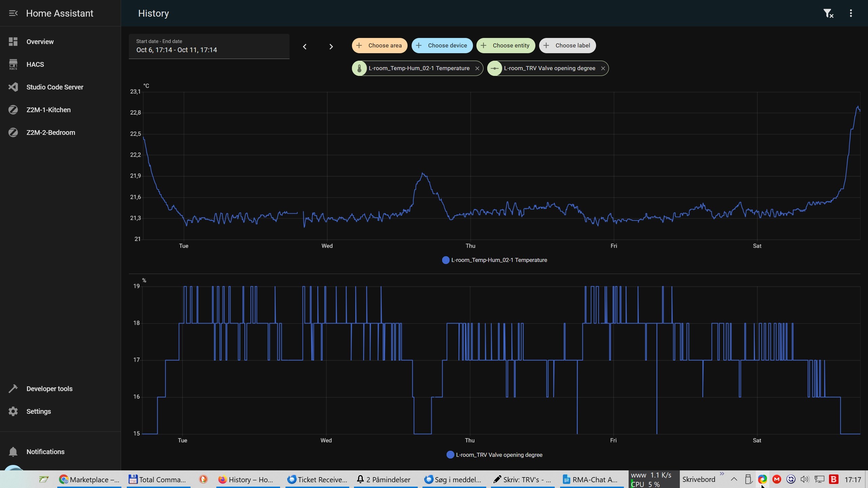The width and height of the screenshot is (868, 488).
Task: Go to next date range
Action: point(331,46)
